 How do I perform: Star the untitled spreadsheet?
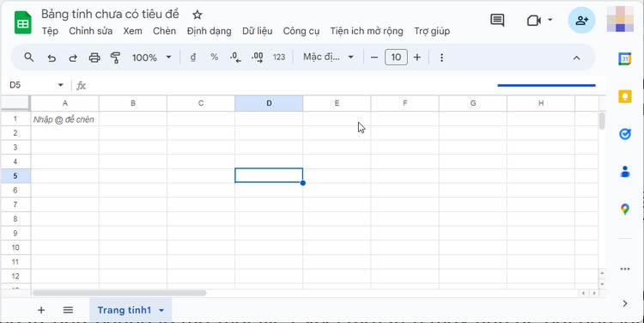[197, 15]
